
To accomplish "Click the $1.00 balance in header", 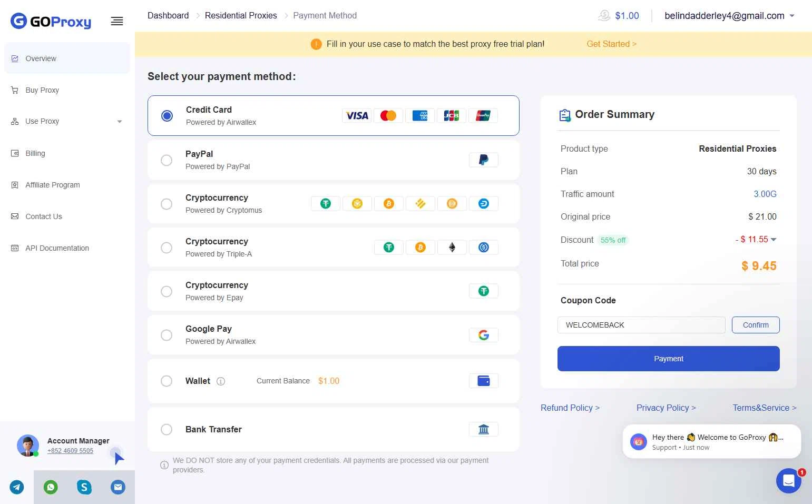I will [x=627, y=16].
